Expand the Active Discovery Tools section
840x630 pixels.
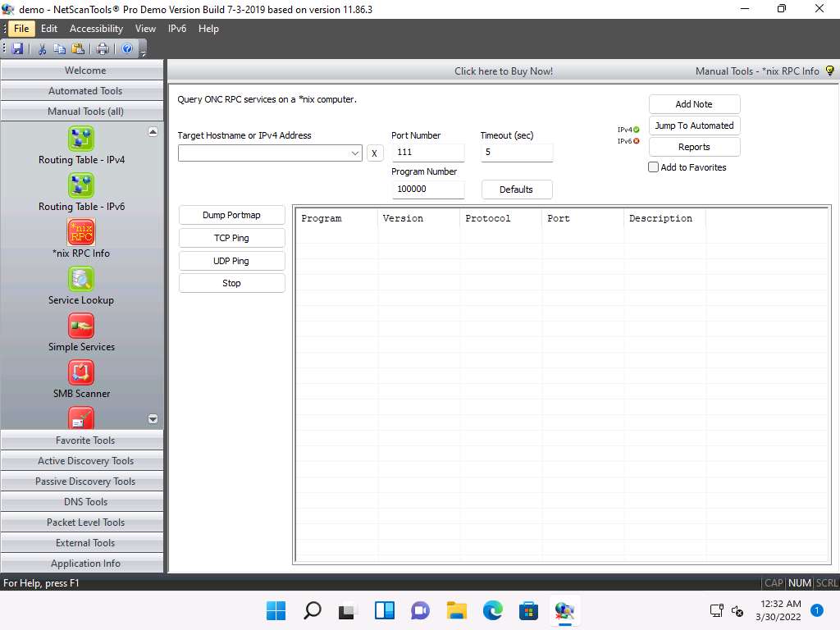(x=85, y=461)
